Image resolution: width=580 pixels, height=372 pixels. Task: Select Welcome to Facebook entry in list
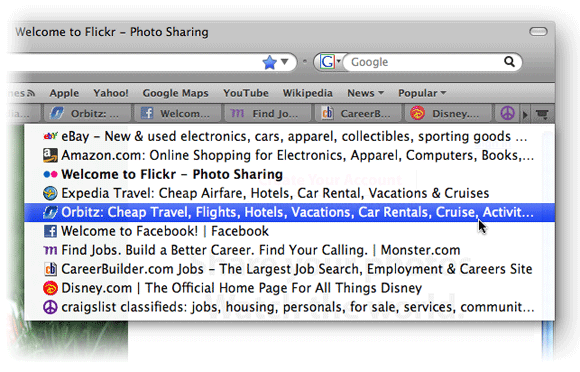pyautogui.click(x=290, y=231)
